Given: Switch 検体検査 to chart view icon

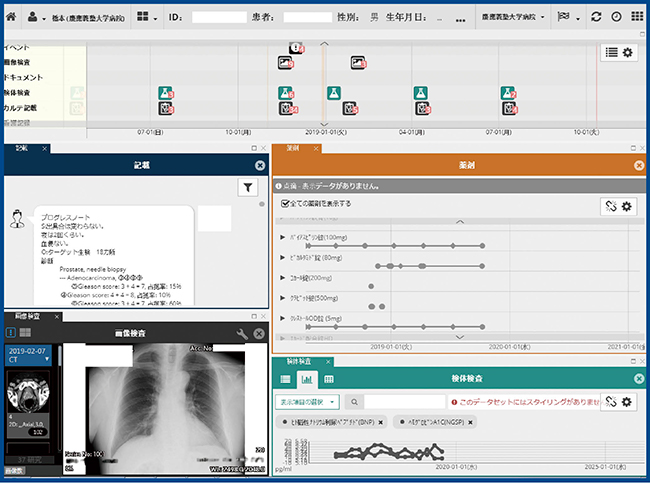Looking at the screenshot, I should pyautogui.click(x=307, y=379).
